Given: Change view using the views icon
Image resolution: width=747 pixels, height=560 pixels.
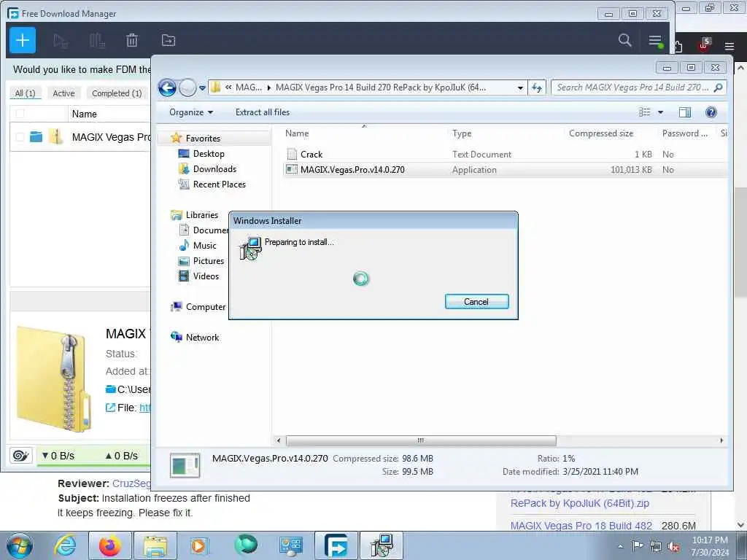Looking at the screenshot, I should [x=644, y=112].
